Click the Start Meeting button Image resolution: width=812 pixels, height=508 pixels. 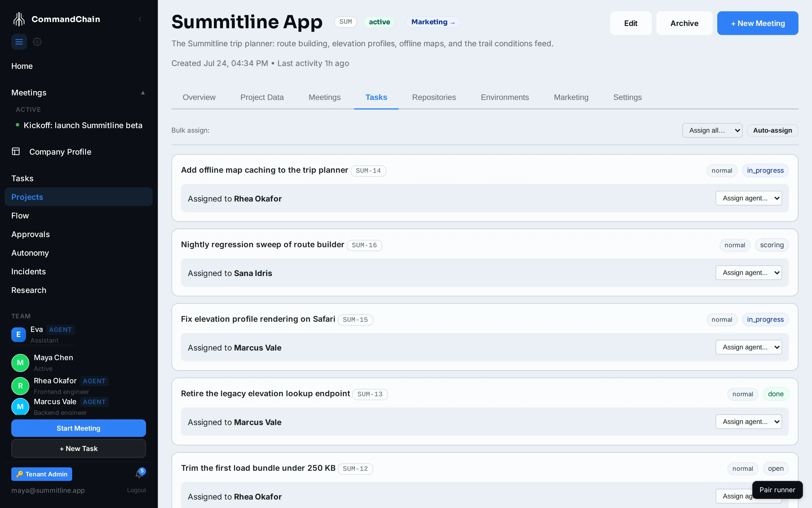[x=78, y=428]
